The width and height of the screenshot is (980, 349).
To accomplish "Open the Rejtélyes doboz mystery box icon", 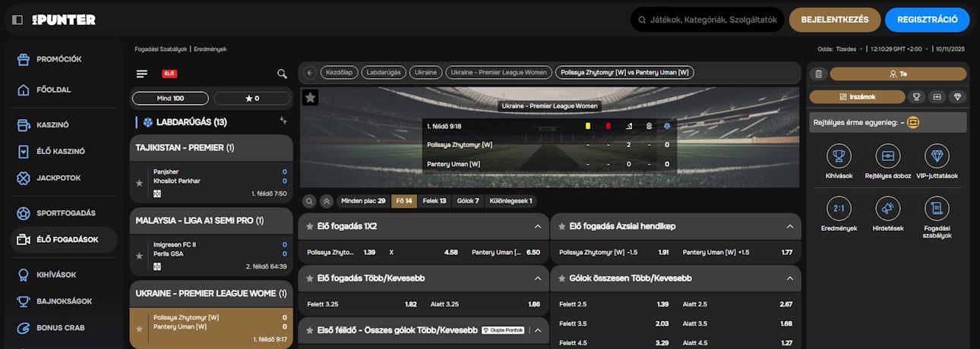I will (x=887, y=156).
